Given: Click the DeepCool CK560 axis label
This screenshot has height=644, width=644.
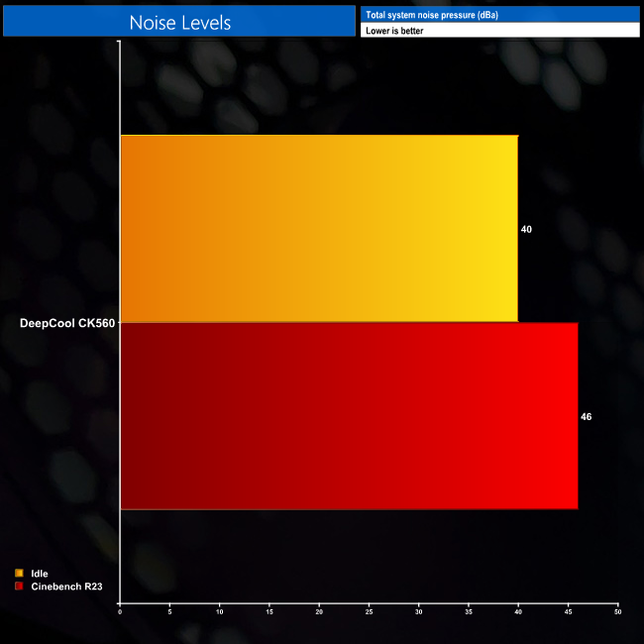Looking at the screenshot, I should [67, 323].
